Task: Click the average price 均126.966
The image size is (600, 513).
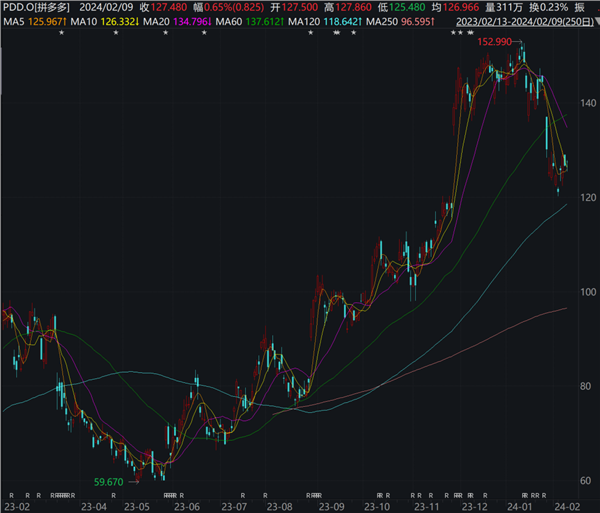Action: [455, 7]
